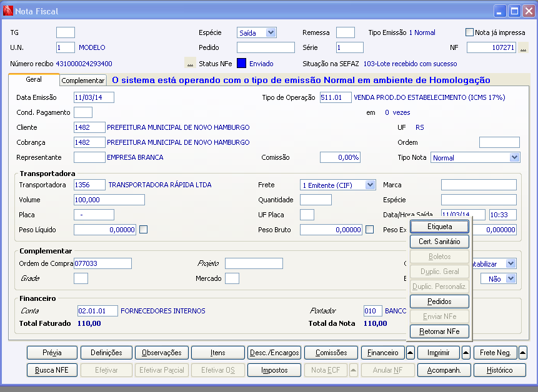Check the Nota já impressa checkbox

pyautogui.click(x=470, y=32)
